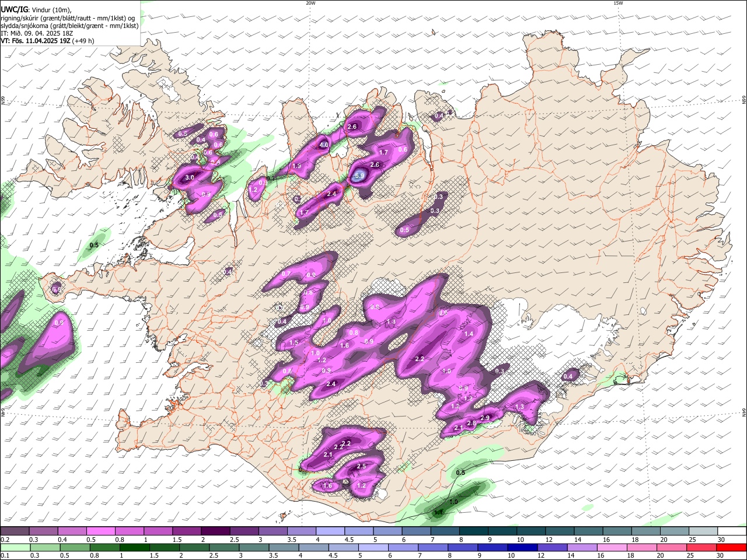Click the black 1.0 label in southern green area
Screen dimensions: 747x560
453,502
